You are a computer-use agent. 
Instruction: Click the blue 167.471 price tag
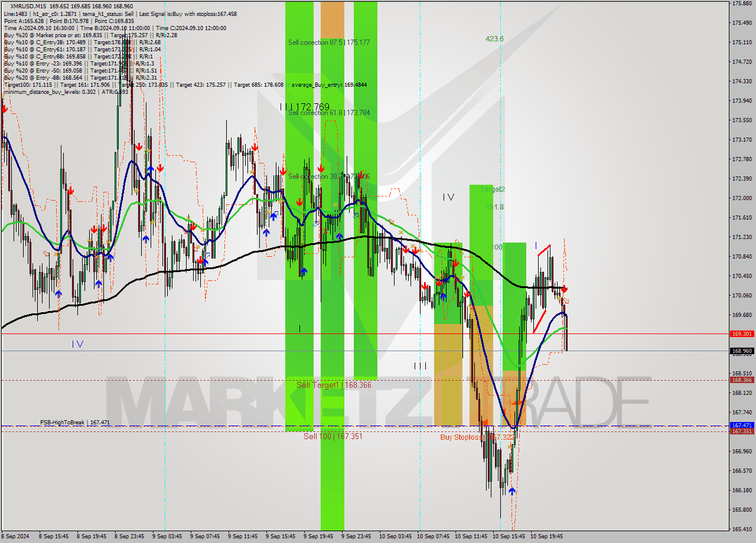pyautogui.click(x=742, y=425)
